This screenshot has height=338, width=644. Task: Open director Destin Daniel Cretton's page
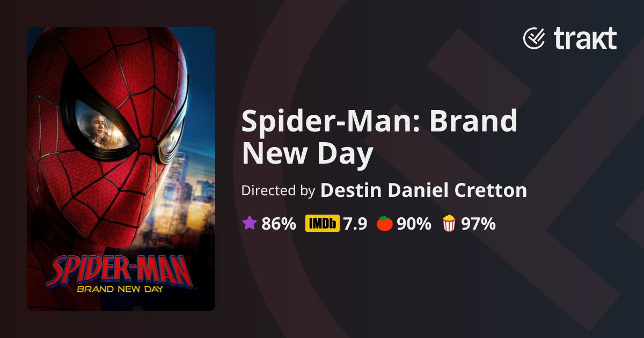pos(423,190)
